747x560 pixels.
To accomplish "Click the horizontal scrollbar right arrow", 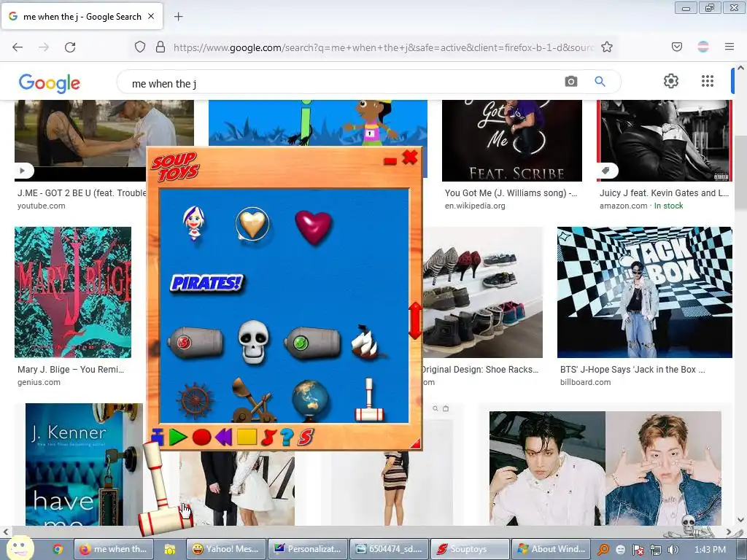I will [x=729, y=532].
